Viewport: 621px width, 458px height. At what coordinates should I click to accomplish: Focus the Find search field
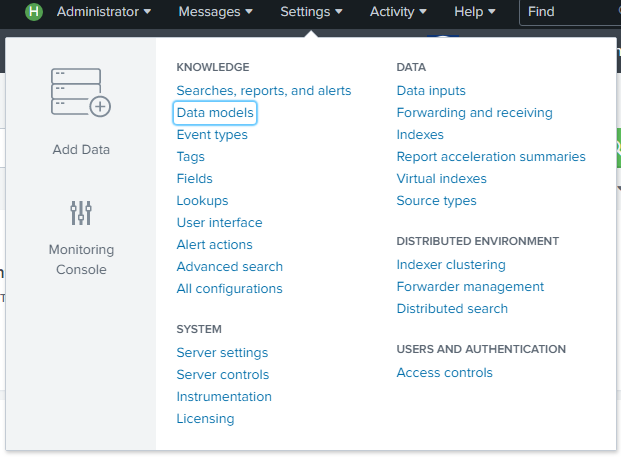click(570, 12)
